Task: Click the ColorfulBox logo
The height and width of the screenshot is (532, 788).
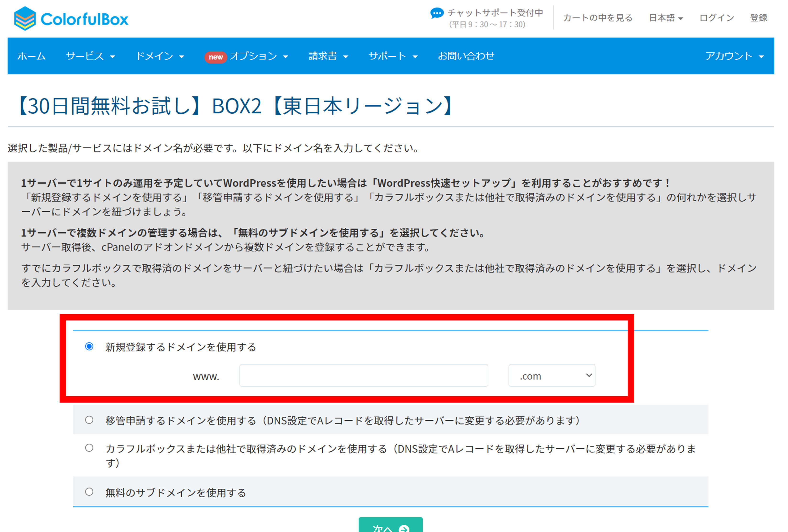Action: (71, 19)
